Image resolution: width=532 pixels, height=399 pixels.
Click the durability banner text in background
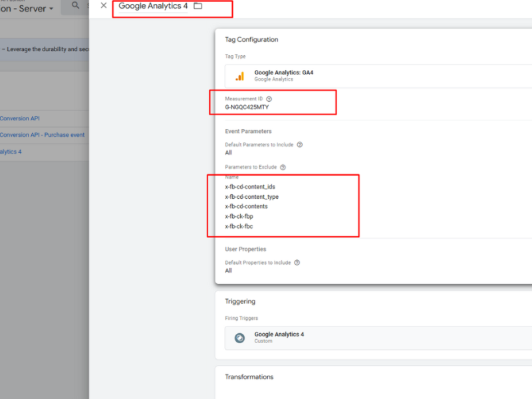[45, 49]
